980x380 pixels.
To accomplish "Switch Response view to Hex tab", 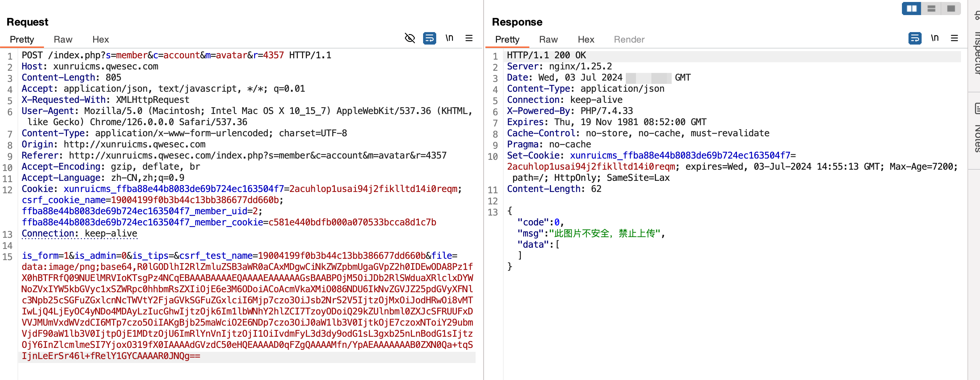I will 586,40.
